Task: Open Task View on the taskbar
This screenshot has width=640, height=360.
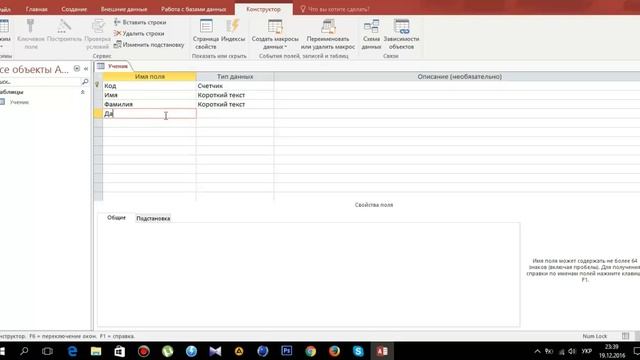Action: [47, 351]
